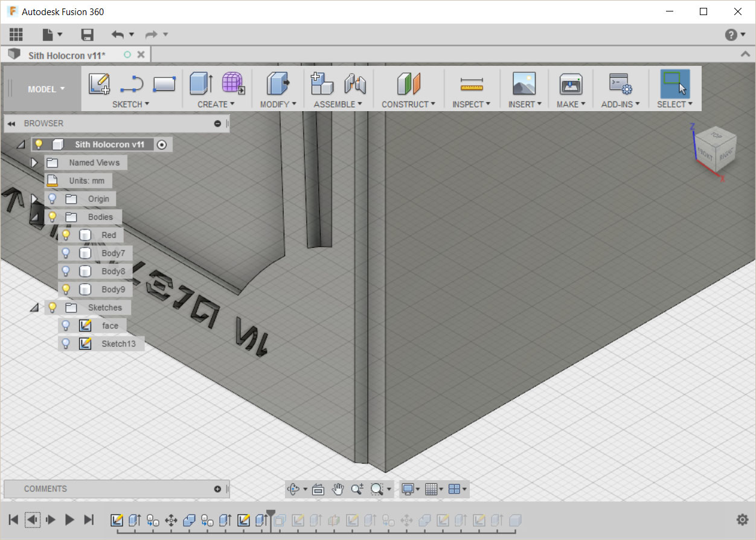Screen dimensions: 756x540
Task: Toggle visibility bulb of Red body
Action: click(66, 235)
